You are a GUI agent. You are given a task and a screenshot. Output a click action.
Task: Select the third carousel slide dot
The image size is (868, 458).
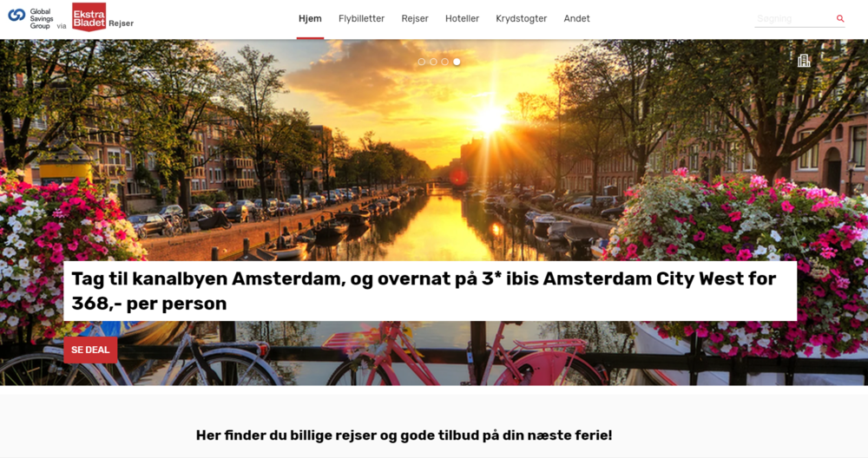[x=445, y=62]
